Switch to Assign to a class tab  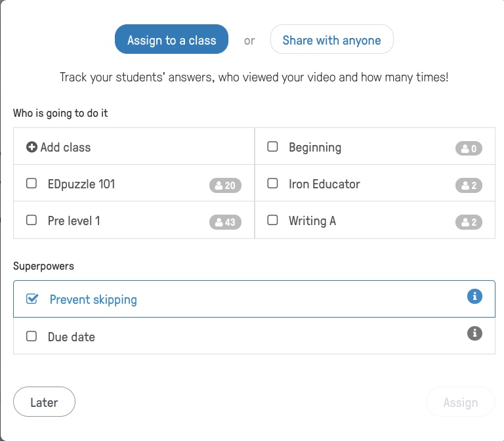point(171,40)
